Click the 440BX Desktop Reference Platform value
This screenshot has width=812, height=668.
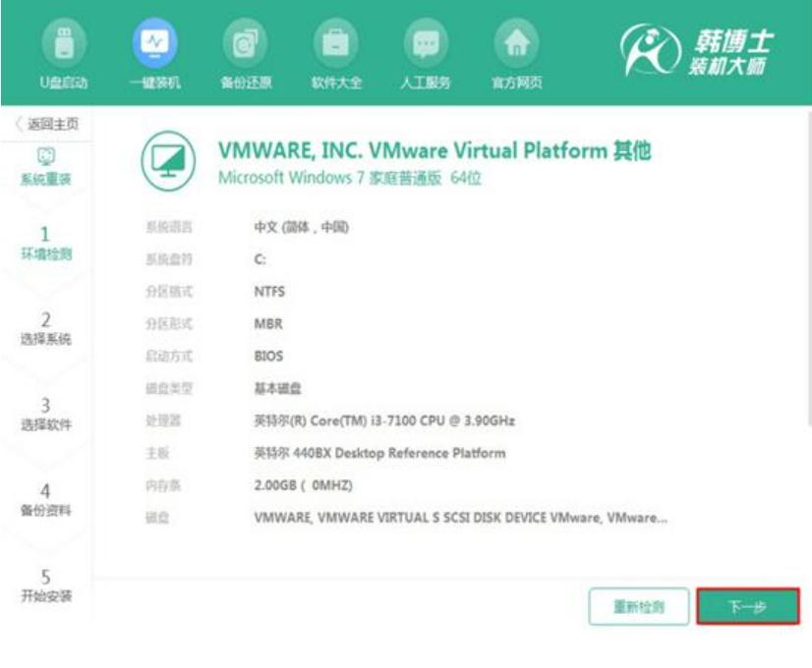[x=379, y=453]
